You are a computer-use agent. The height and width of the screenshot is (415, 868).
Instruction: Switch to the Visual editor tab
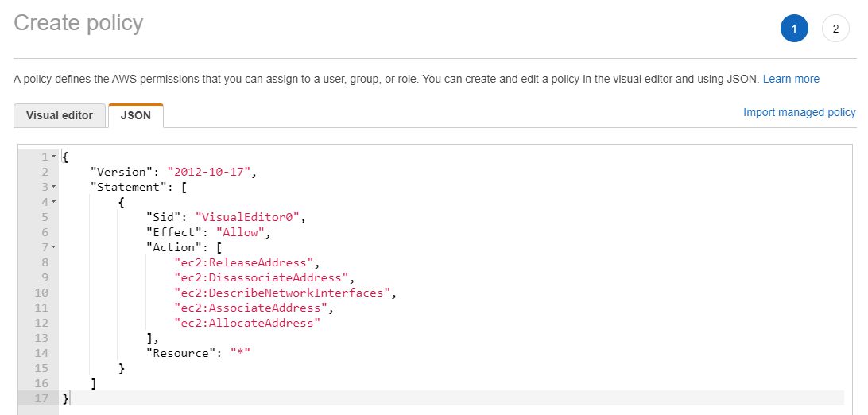60,115
